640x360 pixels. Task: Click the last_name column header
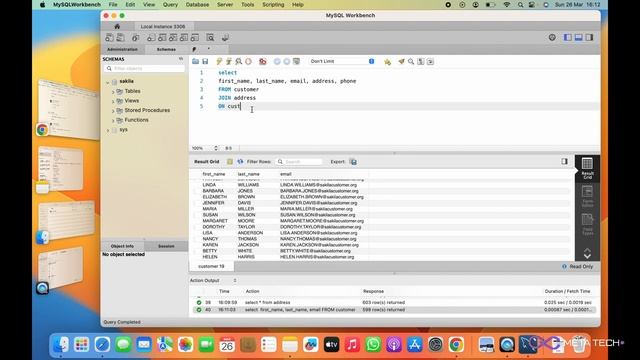249,174
